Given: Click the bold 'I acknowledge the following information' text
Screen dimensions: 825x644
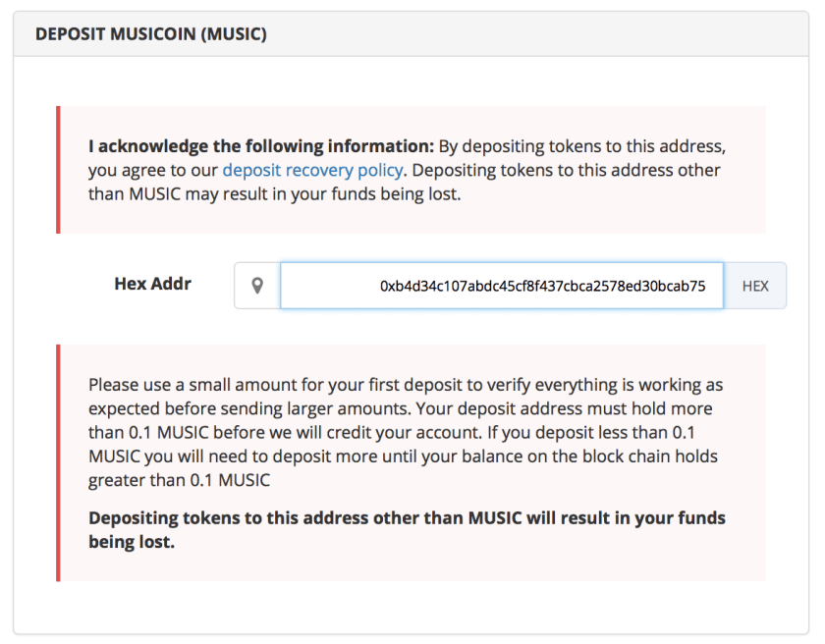Looking at the screenshot, I should [x=259, y=146].
